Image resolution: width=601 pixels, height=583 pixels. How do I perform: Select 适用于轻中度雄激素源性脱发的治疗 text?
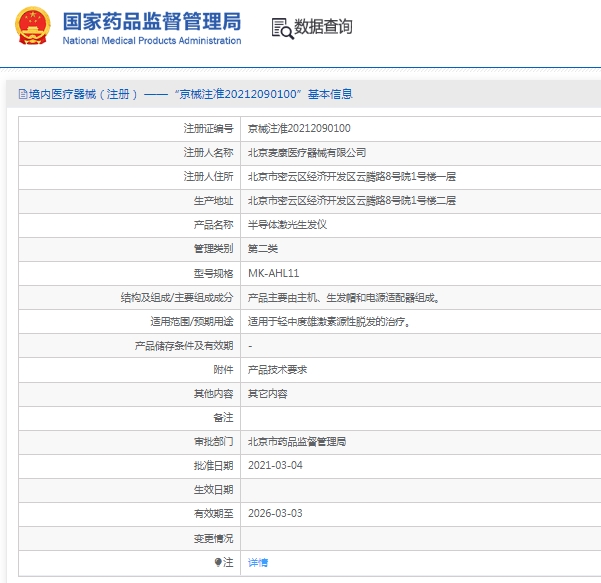click(328, 321)
